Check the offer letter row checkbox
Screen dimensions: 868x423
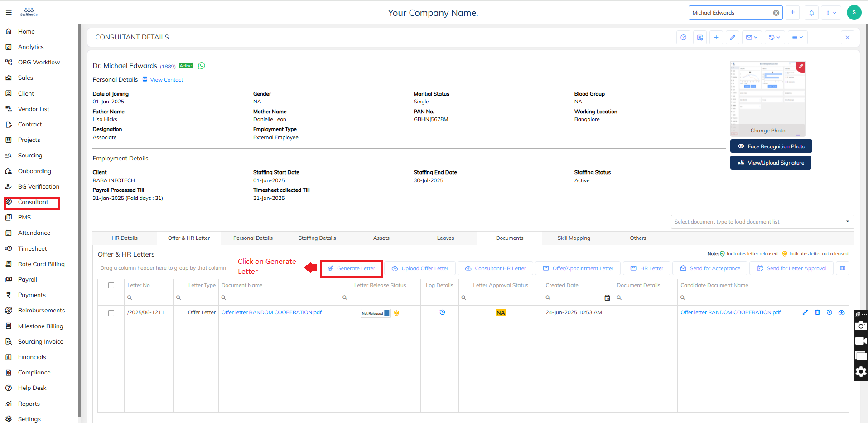tap(111, 313)
